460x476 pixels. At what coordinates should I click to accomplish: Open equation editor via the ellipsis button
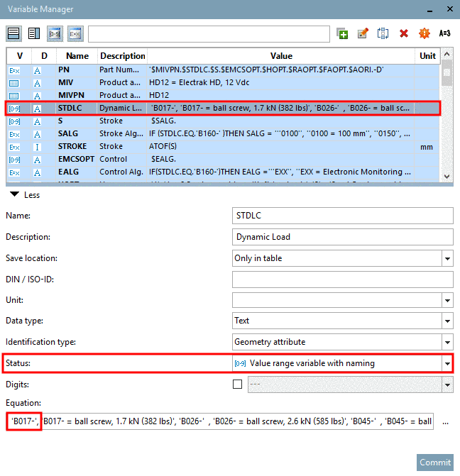coord(445,422)
